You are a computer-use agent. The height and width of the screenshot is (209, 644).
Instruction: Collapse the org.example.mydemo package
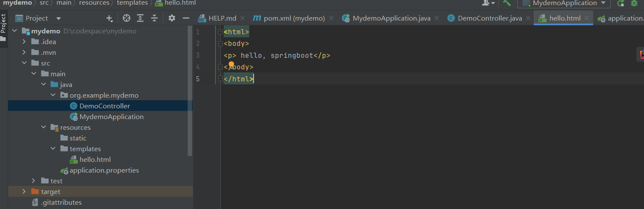coord(53,96)
